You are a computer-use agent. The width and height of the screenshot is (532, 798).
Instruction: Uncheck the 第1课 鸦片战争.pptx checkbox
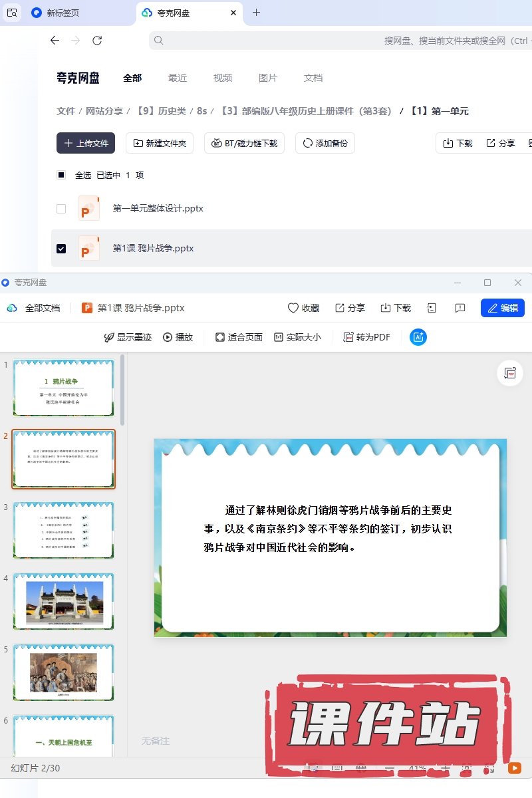(x=61, y=249)
